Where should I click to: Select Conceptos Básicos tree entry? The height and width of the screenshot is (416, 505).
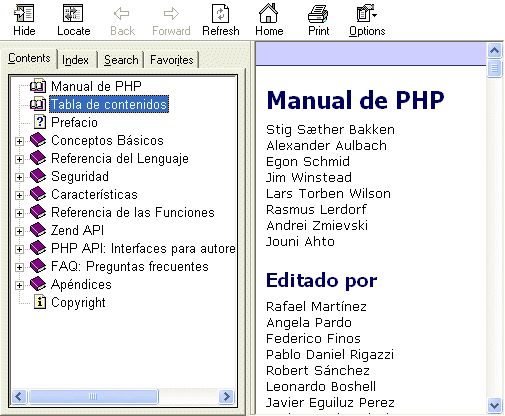pyautogui.click(x=107, y=140)
